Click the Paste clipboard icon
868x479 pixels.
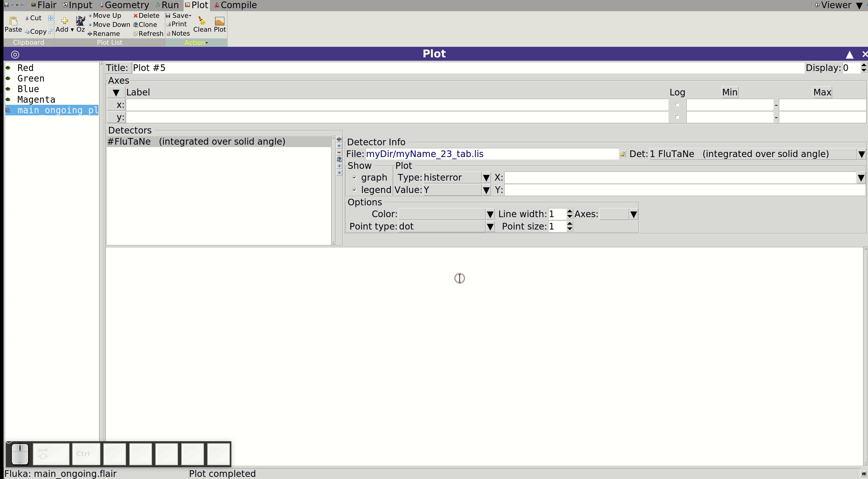point(13,21)
